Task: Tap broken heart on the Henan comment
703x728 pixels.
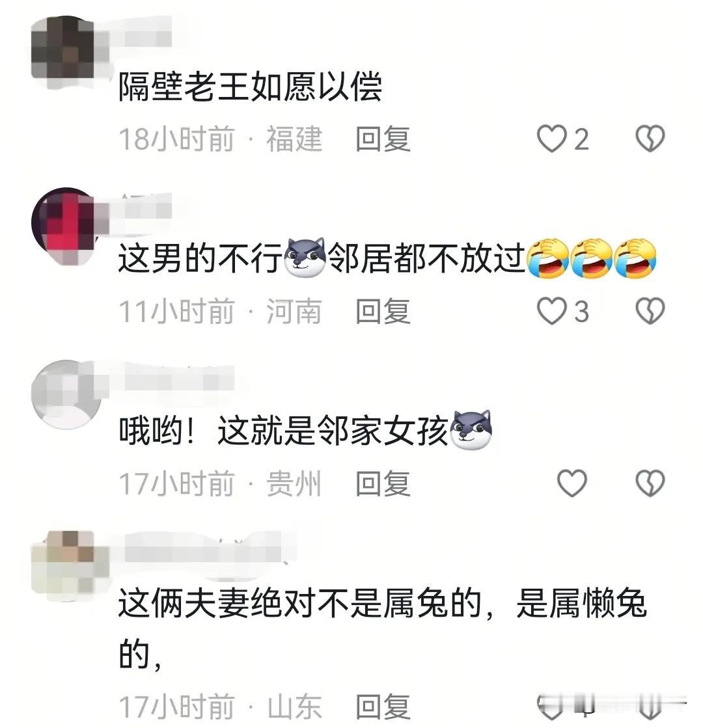Action: tap(650, 311)
